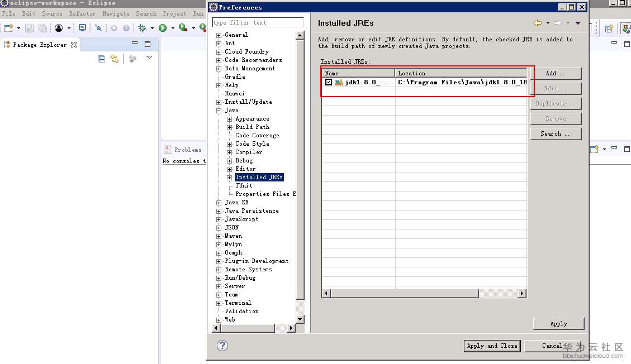Screen dimensions: 631x364
Task: Open the console monitor toolbar icon
Action: click(83, 28)
